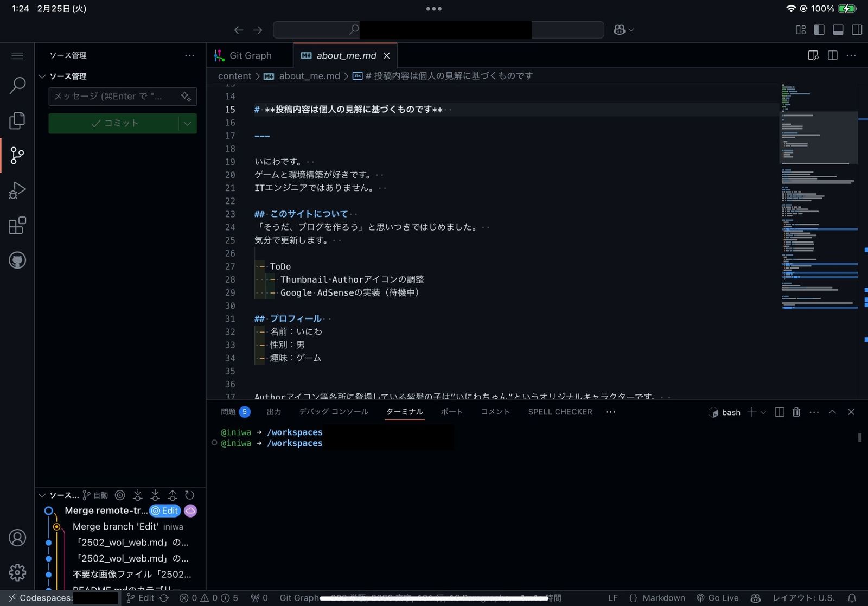Kill the bash terminal with the trash icon
Screen dimensions: 868x606
coord(796,412)
